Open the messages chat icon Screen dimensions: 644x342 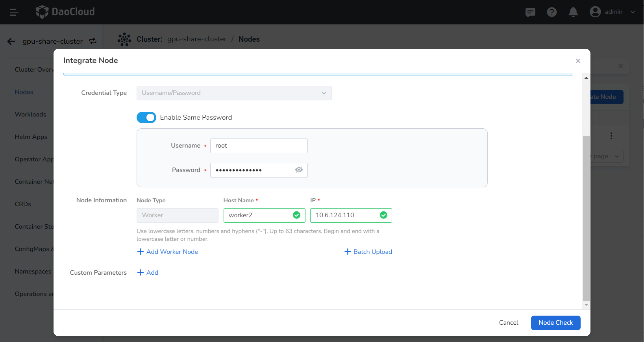tap(530, 12)
